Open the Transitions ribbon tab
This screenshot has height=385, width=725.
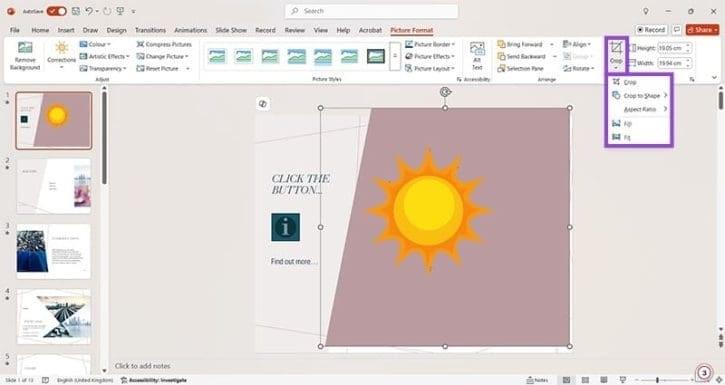[150, 30]
